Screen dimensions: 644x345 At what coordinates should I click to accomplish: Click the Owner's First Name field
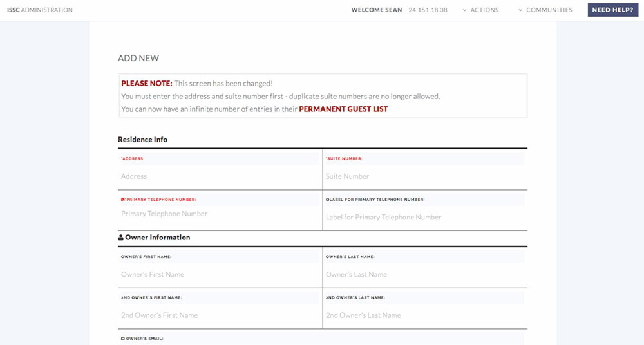tap(218, 274)
